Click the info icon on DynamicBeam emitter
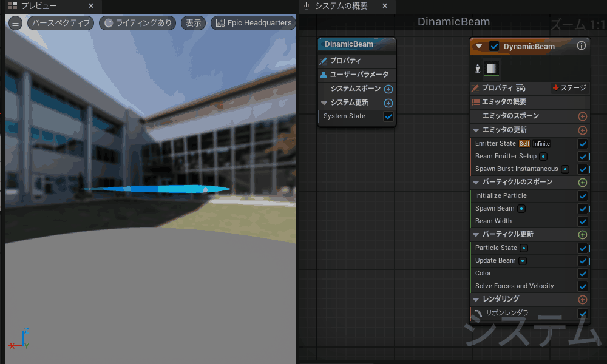 coord(581,46)
